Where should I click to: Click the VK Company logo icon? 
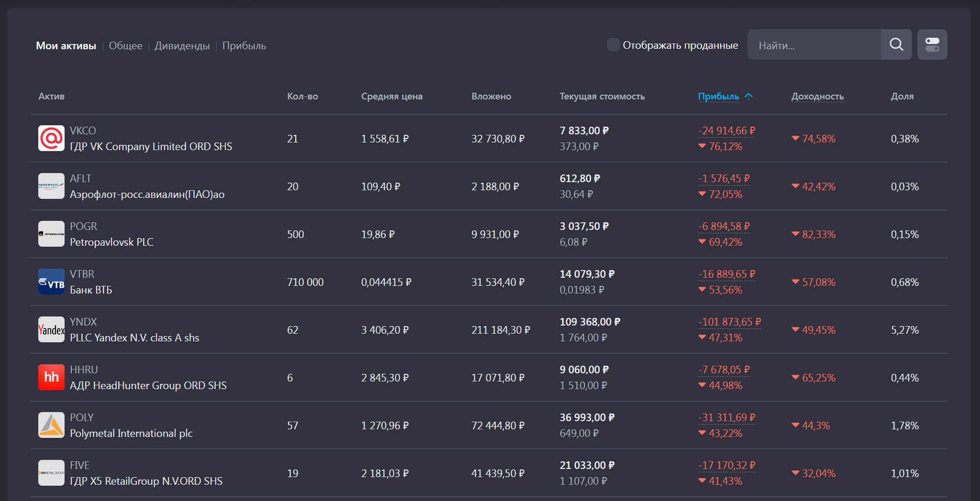[x=51, y=138]
